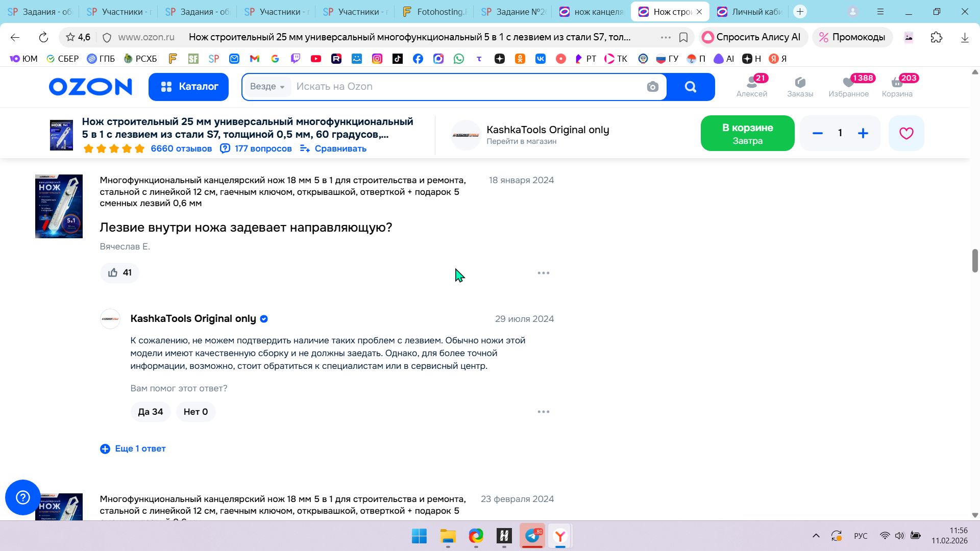
Task: Switch to the Fotohosting browser tab
Action: 435,12
